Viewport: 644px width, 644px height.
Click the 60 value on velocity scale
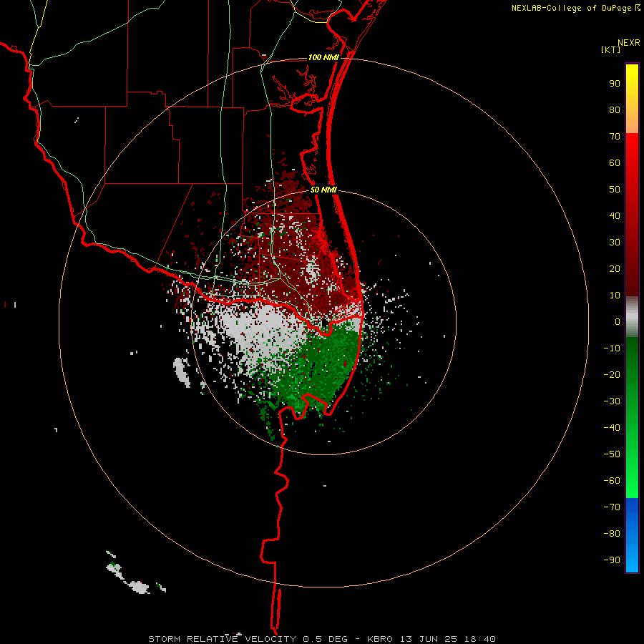[615, 162]
